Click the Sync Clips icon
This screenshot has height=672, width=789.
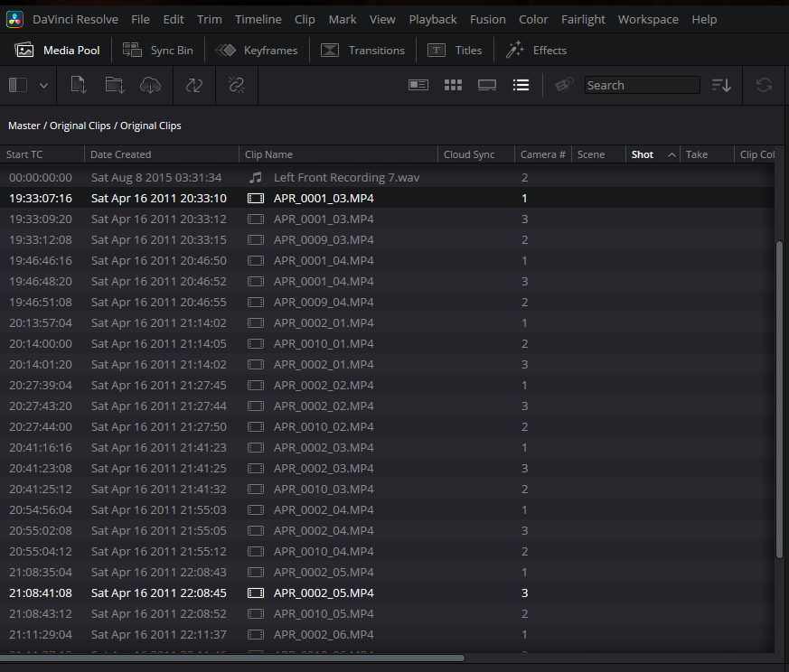point(193,85)
